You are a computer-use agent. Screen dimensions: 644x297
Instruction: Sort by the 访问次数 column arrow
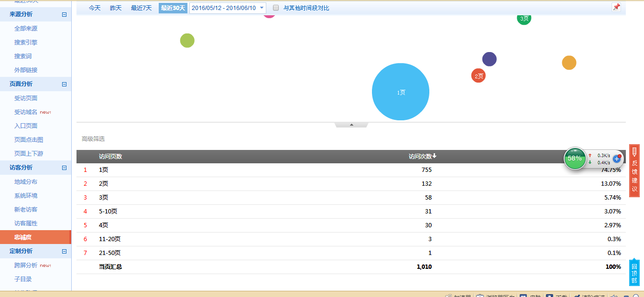[x=434, y=156]
